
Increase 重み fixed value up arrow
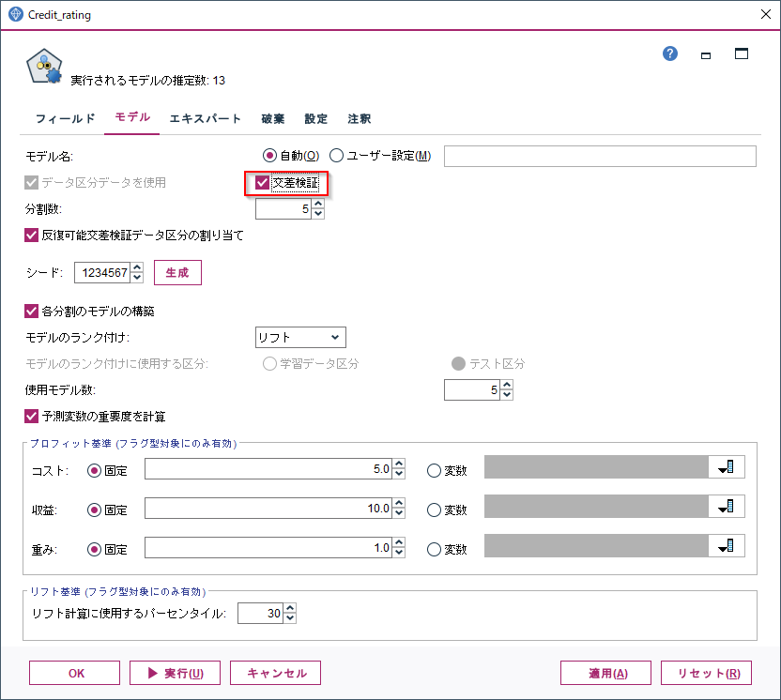pos(398,542)
